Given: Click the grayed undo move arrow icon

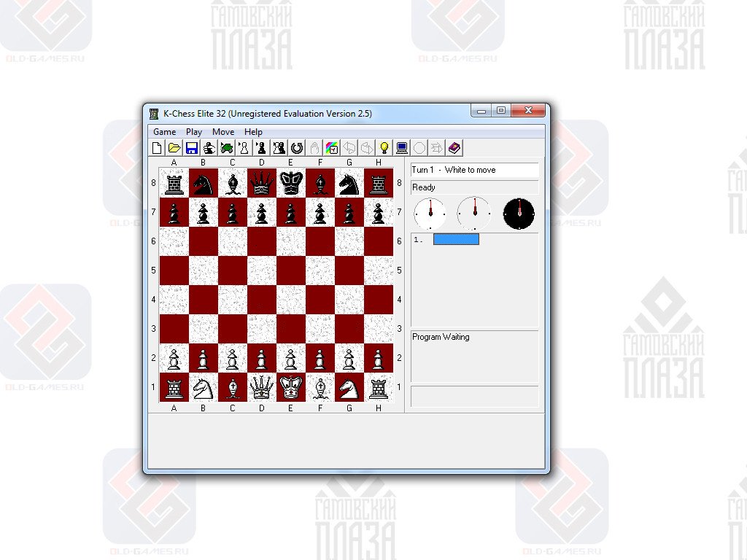Looking at the screenshot, I should click(x=349, y=148).
